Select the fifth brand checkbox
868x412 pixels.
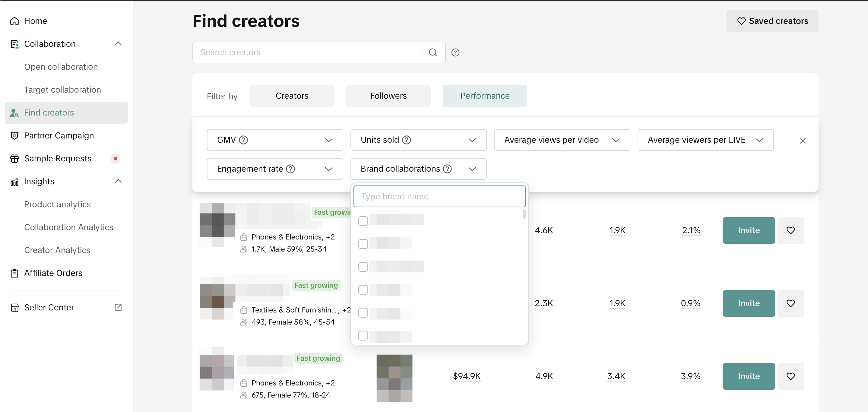(x=363, y=313)
